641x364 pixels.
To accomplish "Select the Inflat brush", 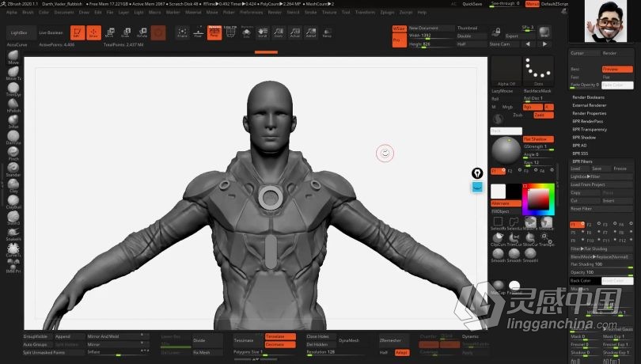I will click(13, 121).
